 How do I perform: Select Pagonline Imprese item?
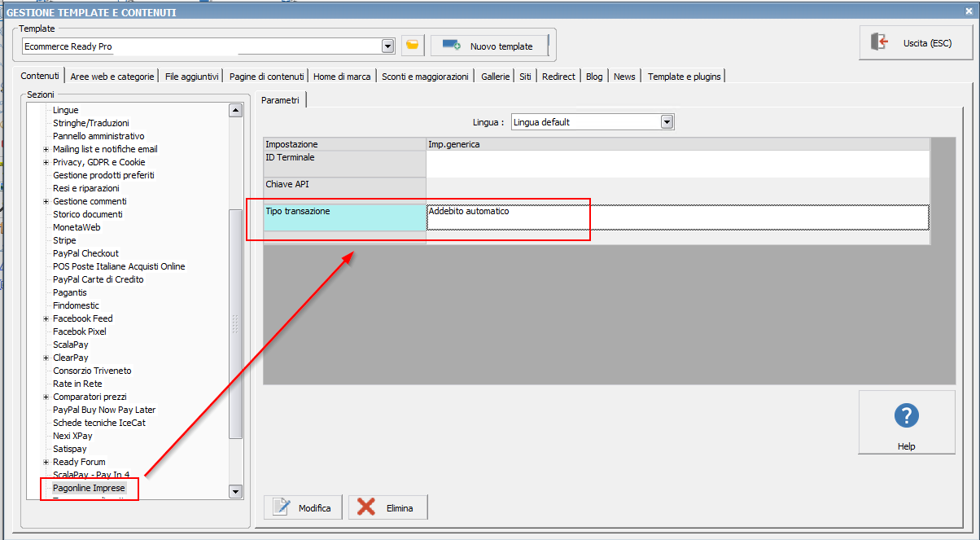89,488
